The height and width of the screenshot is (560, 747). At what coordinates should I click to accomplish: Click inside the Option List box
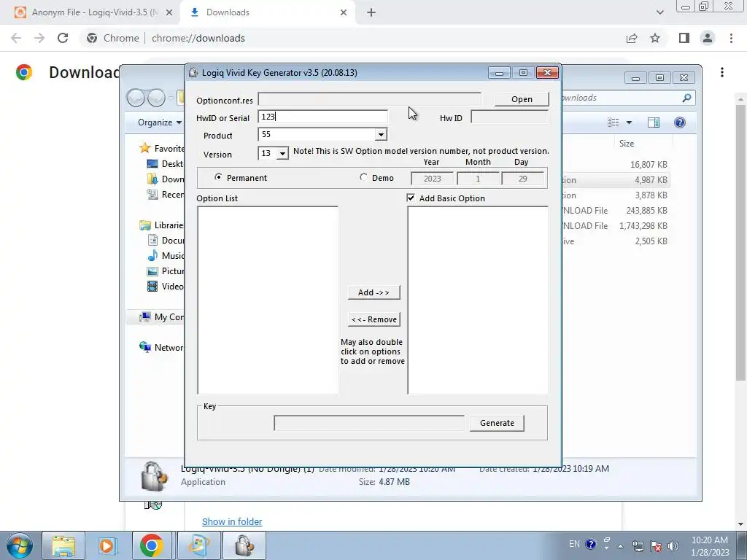coord(268,300)
